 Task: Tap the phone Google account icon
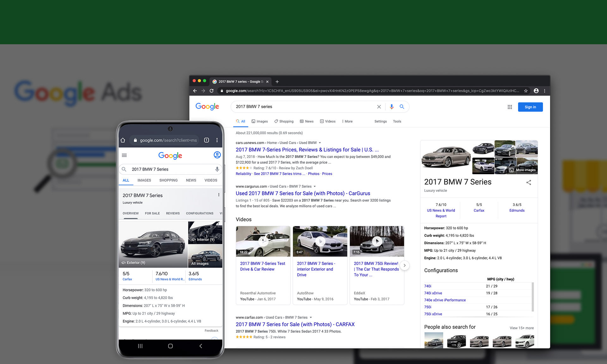[217, 155]
